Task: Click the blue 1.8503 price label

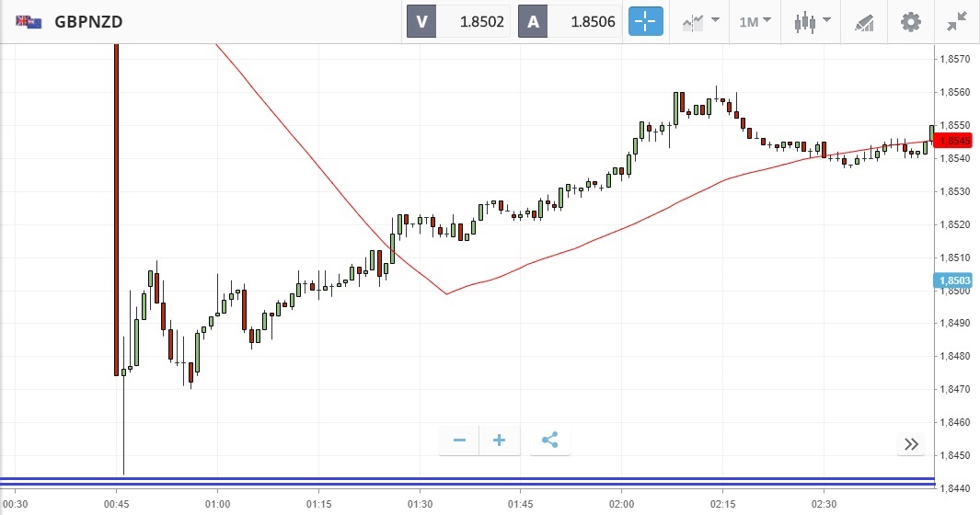Action: coord(956,280)
